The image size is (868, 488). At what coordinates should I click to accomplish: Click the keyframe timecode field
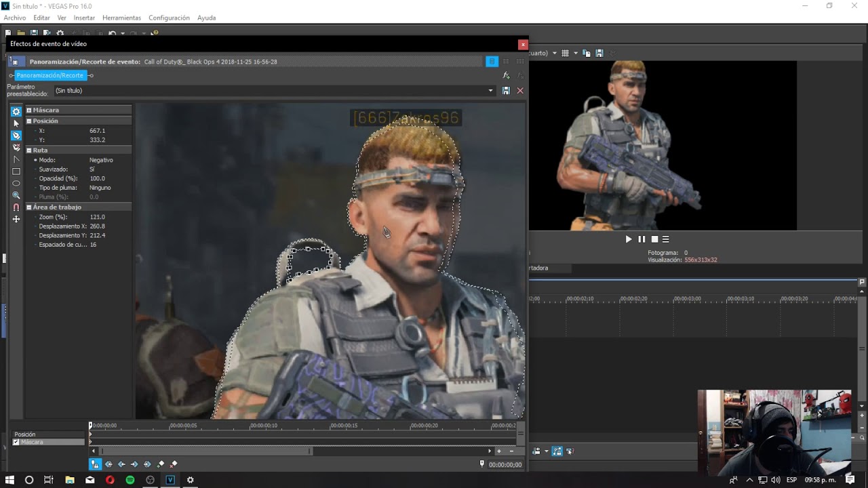point(505,464)
